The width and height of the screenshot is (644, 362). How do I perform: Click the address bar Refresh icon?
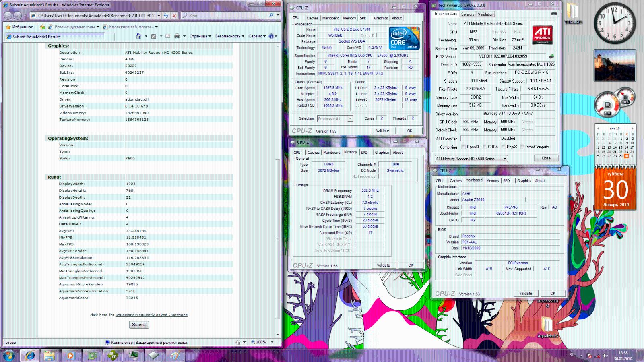[166, 16]
